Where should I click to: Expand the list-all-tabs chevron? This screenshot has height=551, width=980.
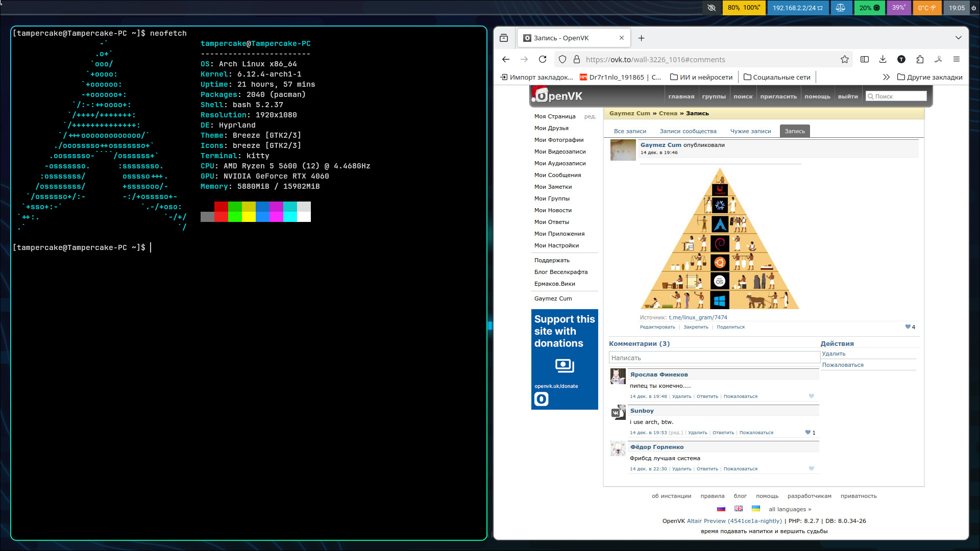pos(958,38)
